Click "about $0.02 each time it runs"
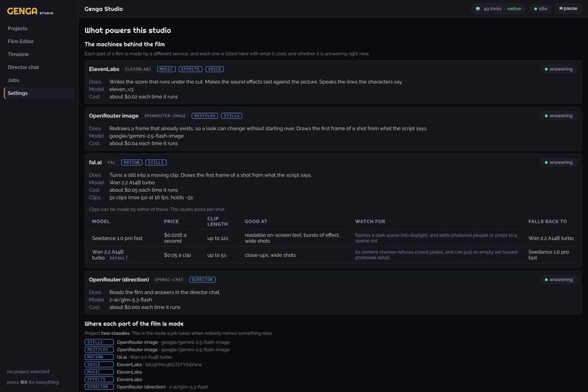 point(144,97)
